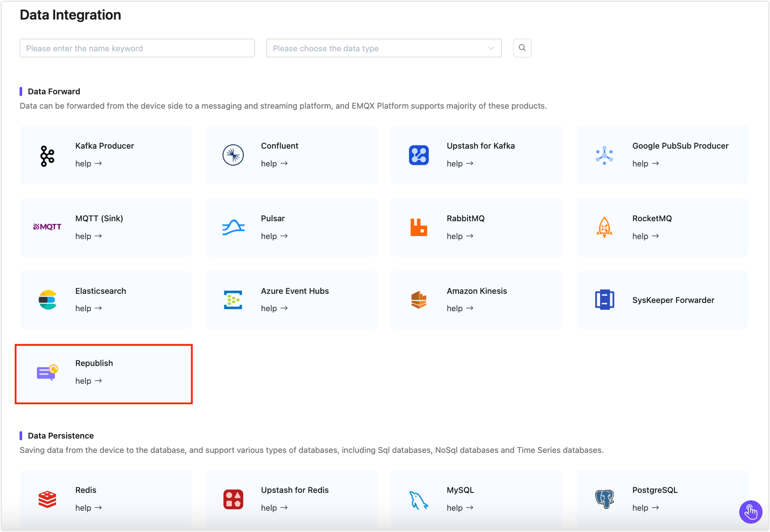
Task: Select the PostgreSQL elephant icon
Action: 604,499
